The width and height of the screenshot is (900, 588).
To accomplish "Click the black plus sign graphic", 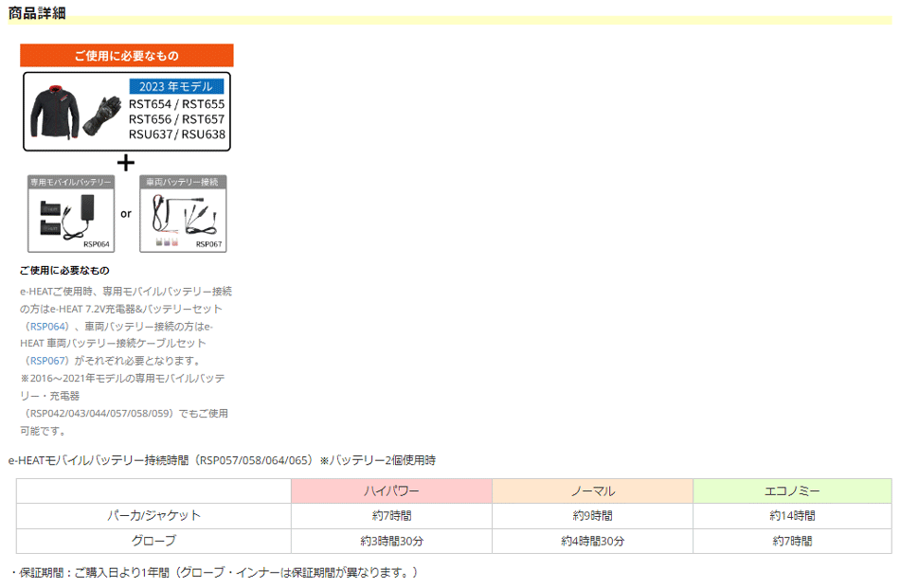I will point(125,162).
